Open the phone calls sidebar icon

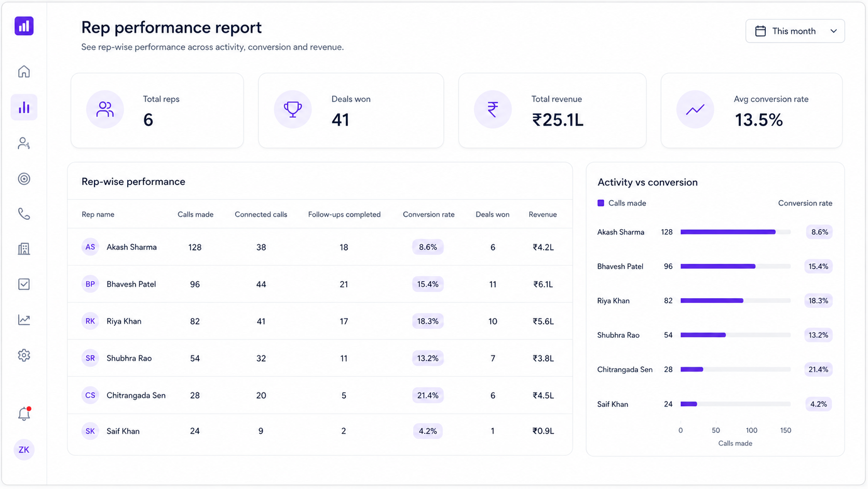tap(24, 214)
